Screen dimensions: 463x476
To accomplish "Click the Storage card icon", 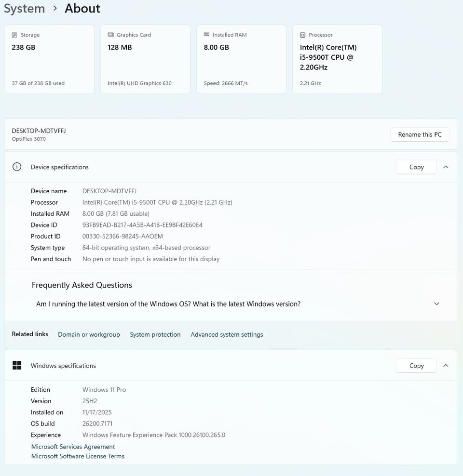I will point(14,35).
